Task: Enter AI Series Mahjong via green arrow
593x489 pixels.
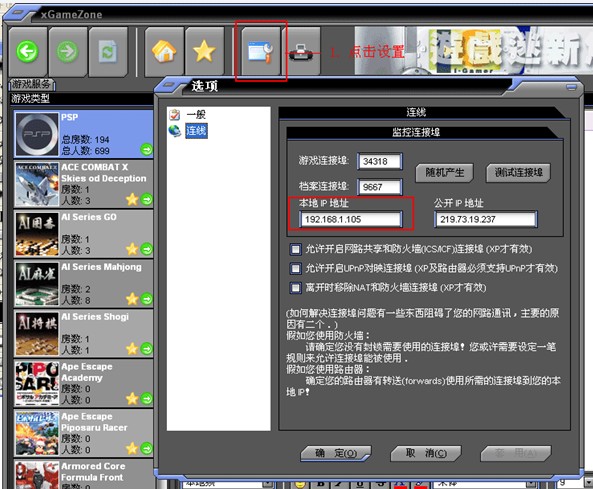Action: point(146,299)
